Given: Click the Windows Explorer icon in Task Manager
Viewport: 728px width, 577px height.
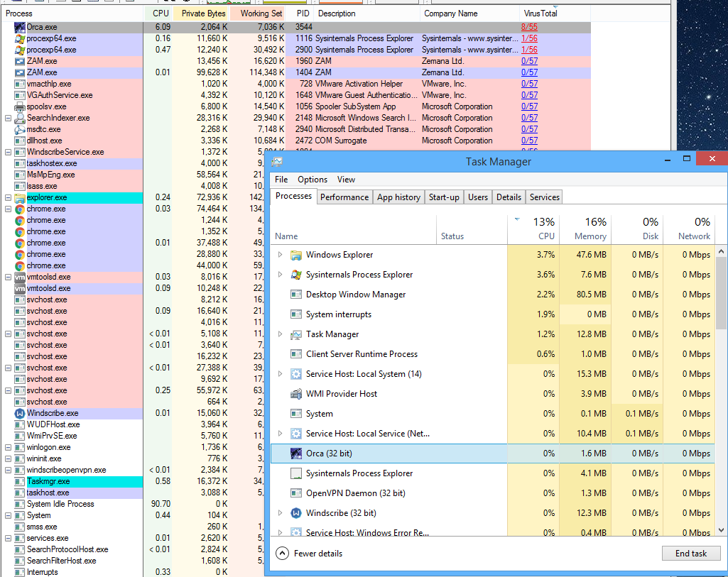Looking at the screenshot, I should point(296,255).
